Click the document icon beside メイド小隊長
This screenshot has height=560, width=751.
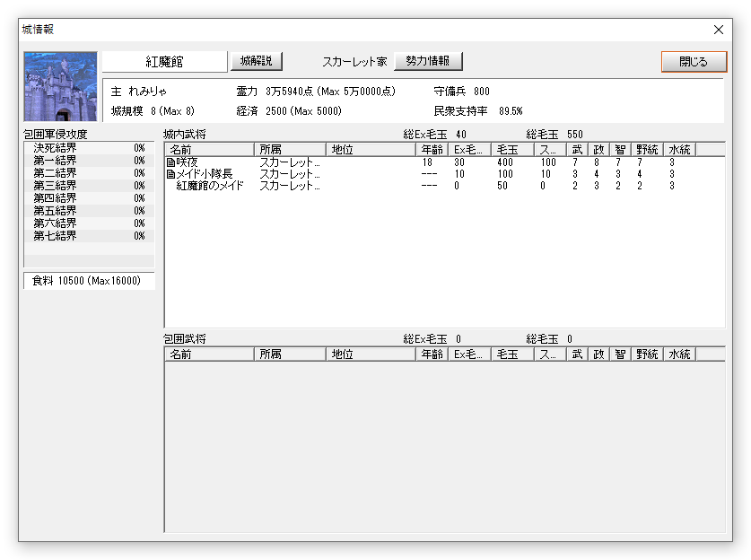pyautogui.click(x=170, y=174)
